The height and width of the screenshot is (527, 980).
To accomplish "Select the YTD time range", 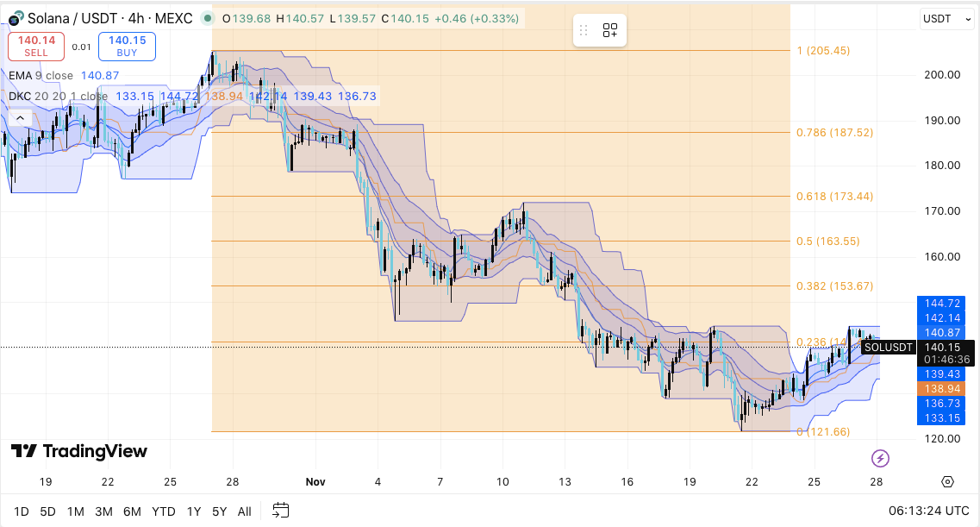I will [x=164, y=511].
